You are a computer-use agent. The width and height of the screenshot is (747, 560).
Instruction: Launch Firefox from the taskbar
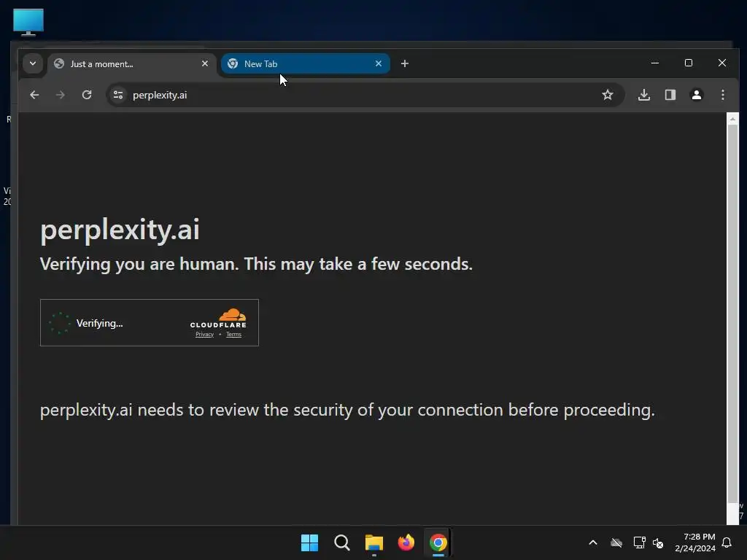[x=406, y=542]
